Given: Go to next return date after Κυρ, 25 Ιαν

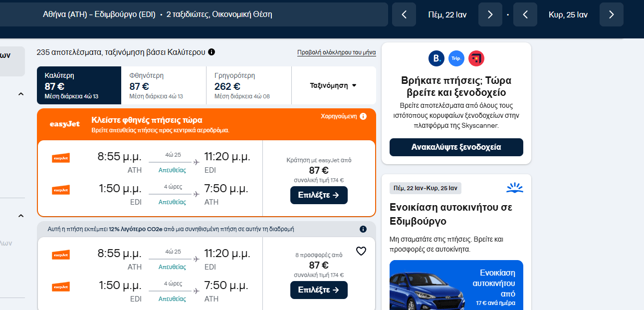Looking at the screenshot, I should [x=612, y=14].
